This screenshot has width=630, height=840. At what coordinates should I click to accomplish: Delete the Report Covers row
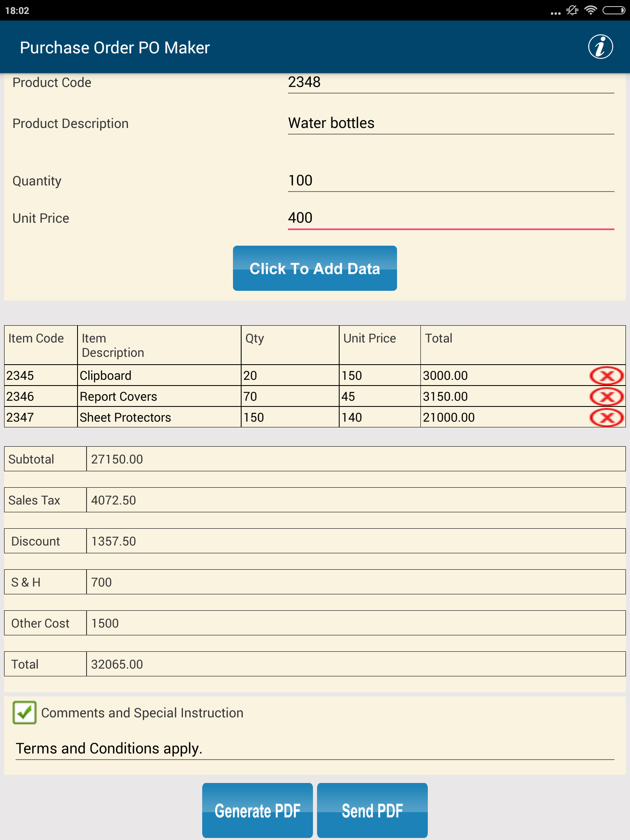coord(607,397)
